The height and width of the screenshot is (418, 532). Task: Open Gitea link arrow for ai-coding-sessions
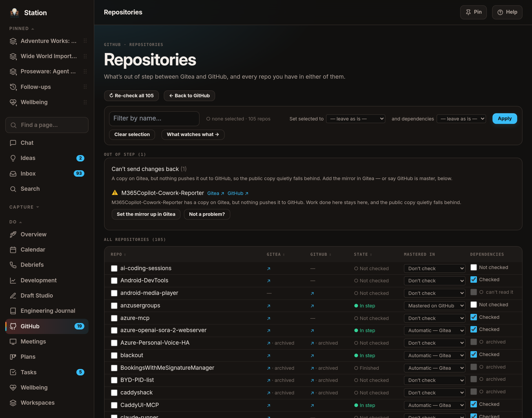(x=269, y=269)
